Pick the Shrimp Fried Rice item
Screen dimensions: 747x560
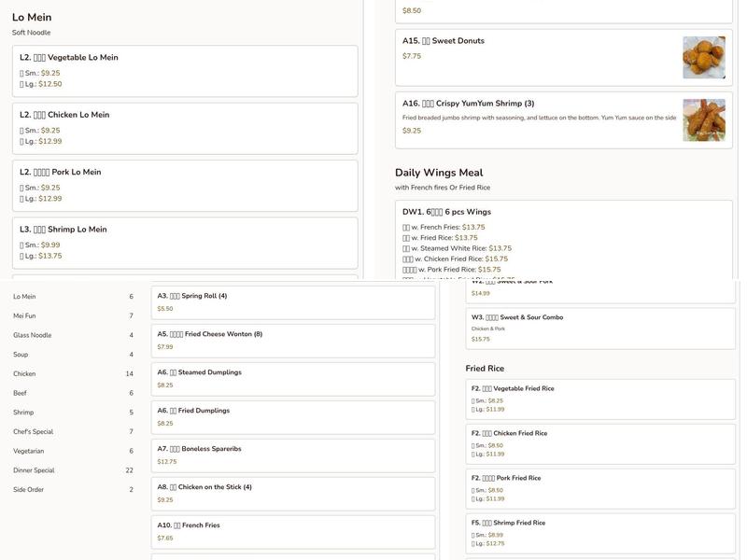pyautogui.click(x=600, y=534)
